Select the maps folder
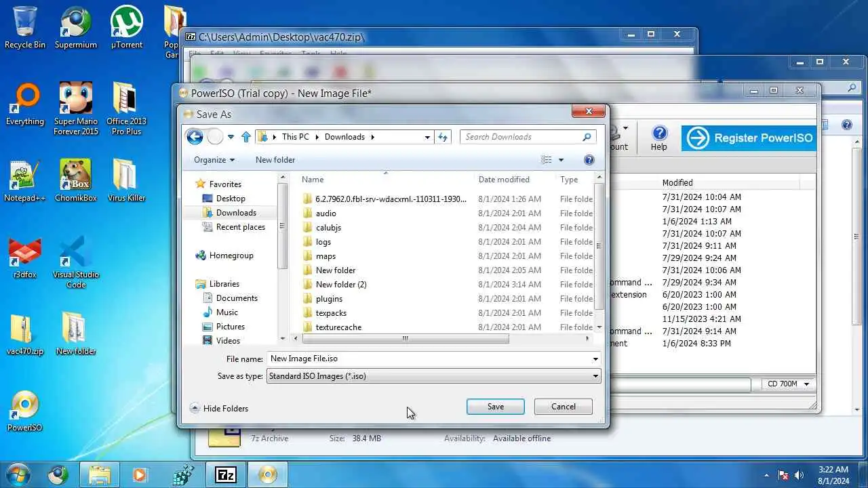Screen dimensions: 868x488 pyautogui.click(x=325, y=256)
